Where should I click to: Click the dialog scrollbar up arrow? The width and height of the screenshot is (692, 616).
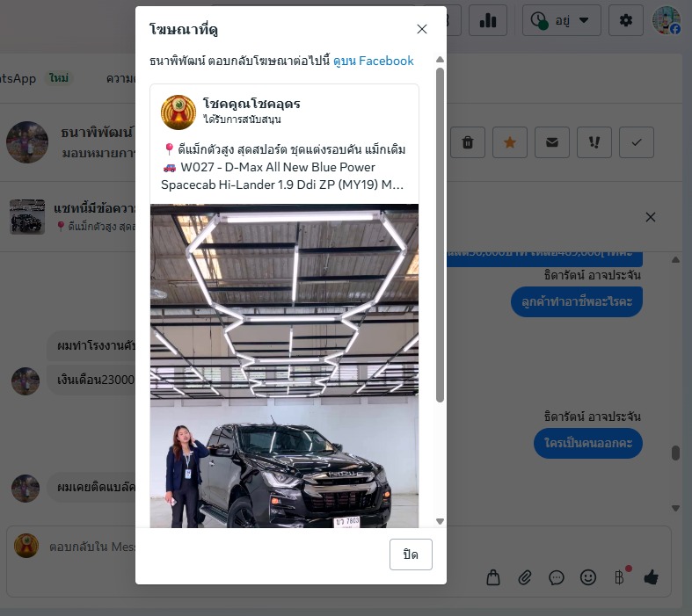pos(440,59)
